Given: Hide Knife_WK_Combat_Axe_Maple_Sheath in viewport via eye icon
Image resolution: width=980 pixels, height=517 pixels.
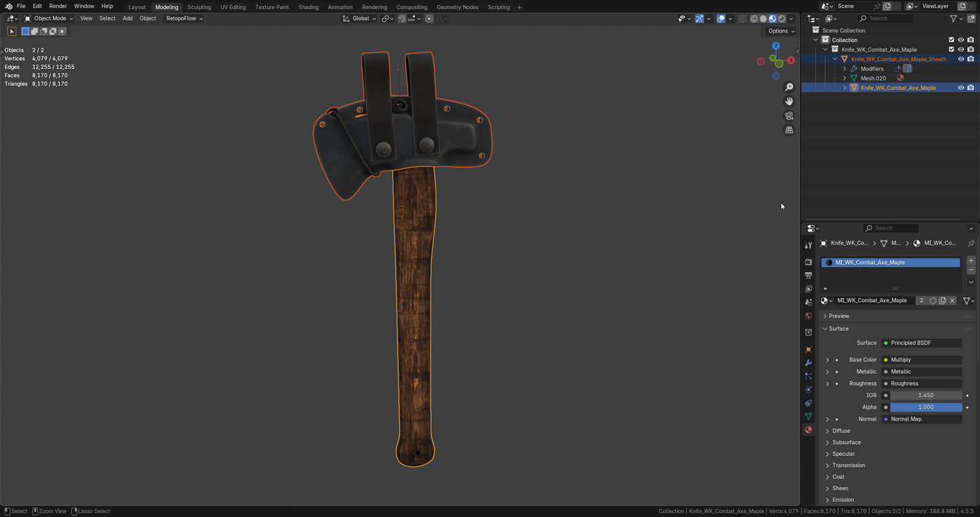Looking at the screenshot, I should coord(960,59).
